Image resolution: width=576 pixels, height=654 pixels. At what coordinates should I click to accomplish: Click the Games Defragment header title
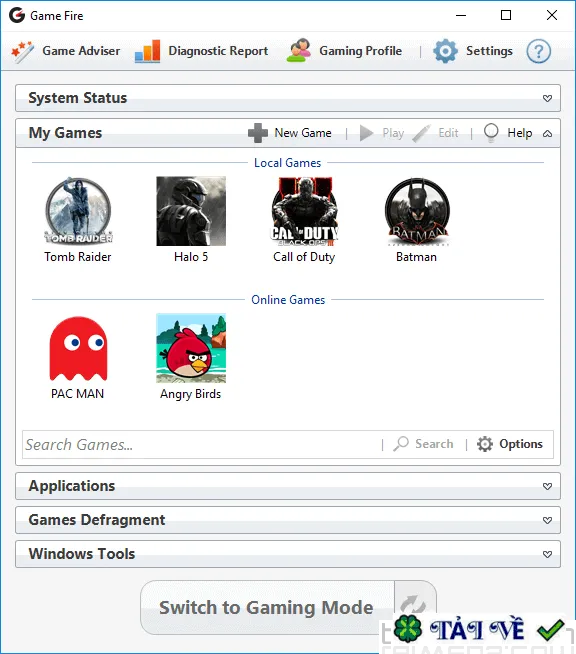97,520
